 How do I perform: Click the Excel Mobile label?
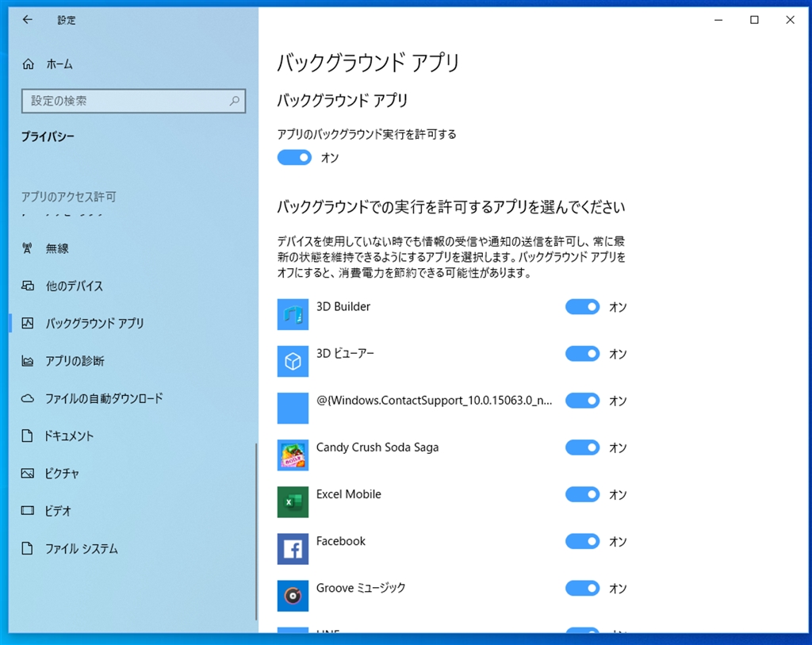point(349,493)
